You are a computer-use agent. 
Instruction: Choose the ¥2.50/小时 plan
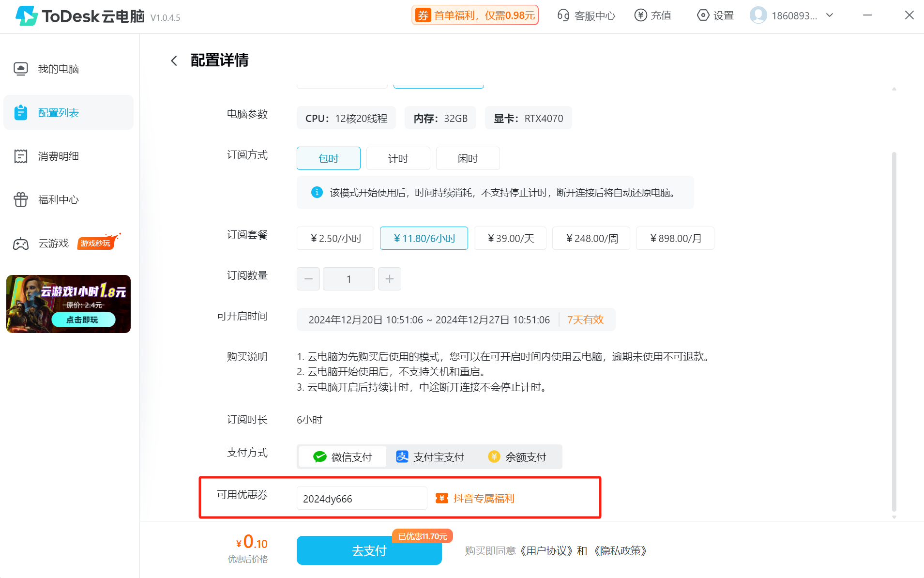point(335,238)
